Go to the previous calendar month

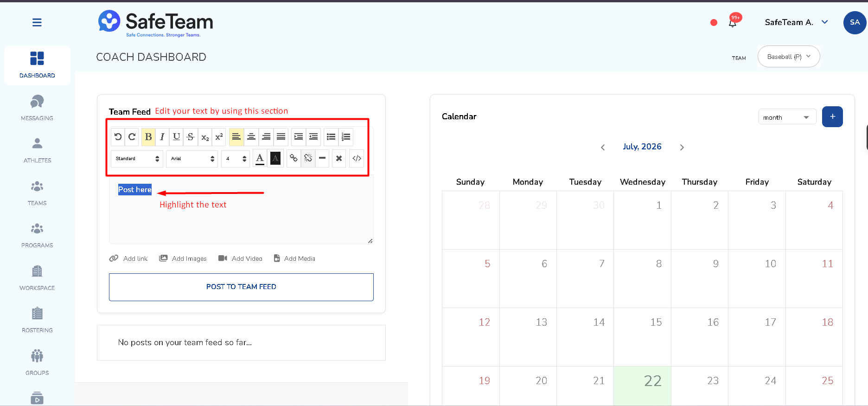coord(603,147)
